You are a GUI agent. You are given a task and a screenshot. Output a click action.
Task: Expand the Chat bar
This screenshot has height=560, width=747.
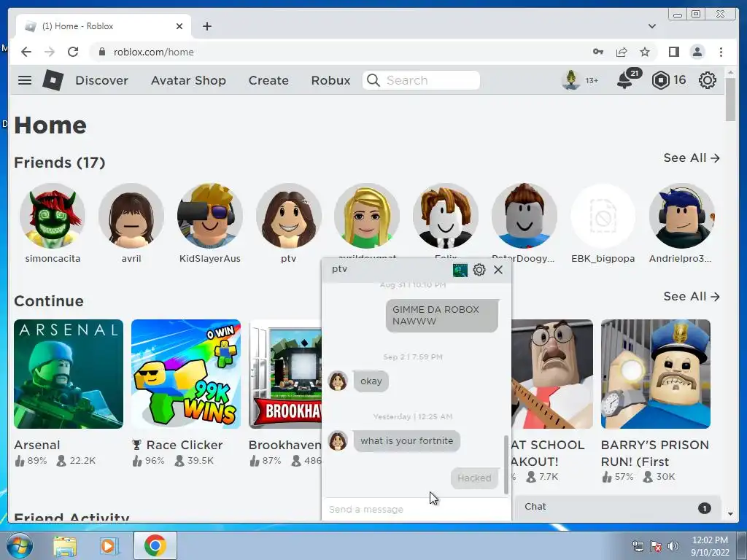click(x=617, y=507)
